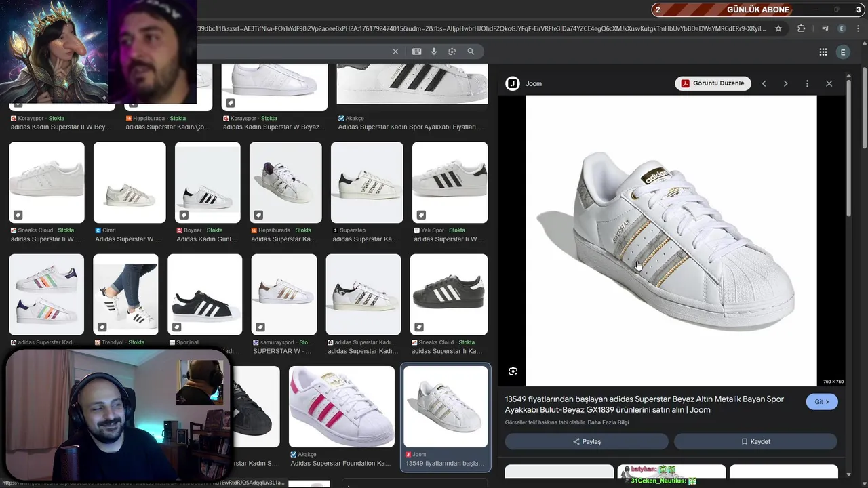868x488 pixels.
Task: Click the Git visit button
Action: (822, 402)
